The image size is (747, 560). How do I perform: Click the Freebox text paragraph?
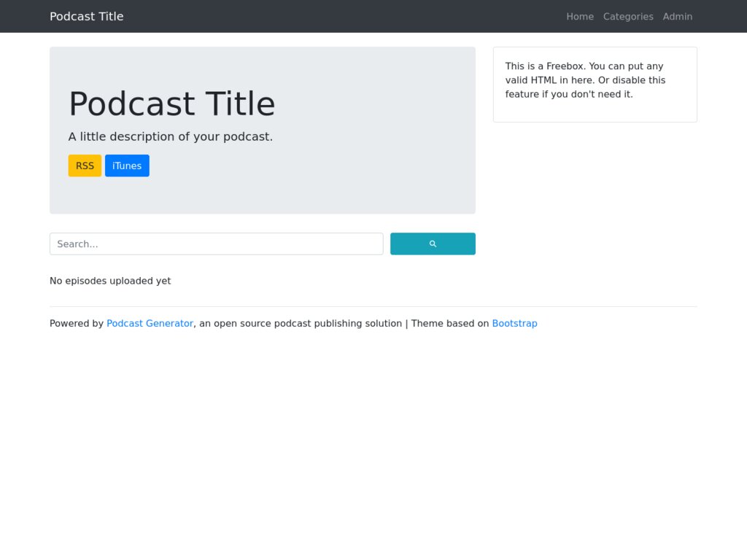pyautogui.click(x=585, y=80)
